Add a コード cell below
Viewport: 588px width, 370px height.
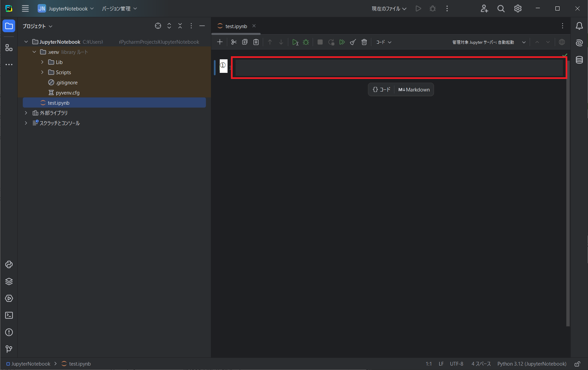click(381, 89)
